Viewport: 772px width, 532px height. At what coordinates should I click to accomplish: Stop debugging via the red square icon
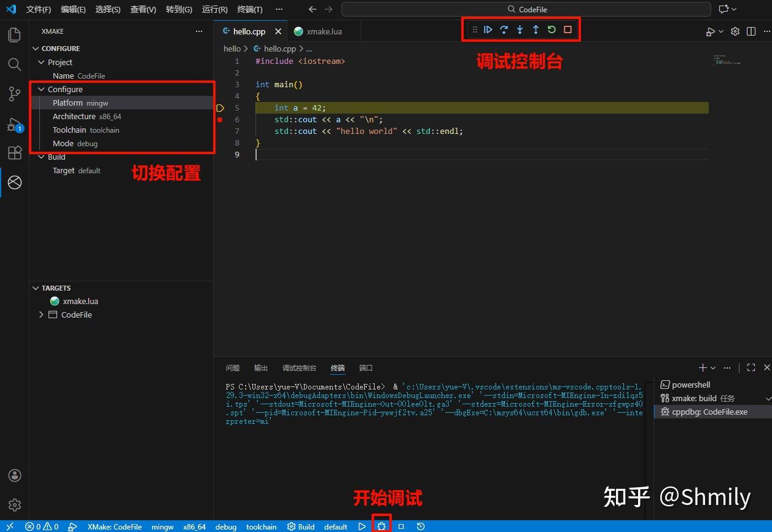pos(567,29)
